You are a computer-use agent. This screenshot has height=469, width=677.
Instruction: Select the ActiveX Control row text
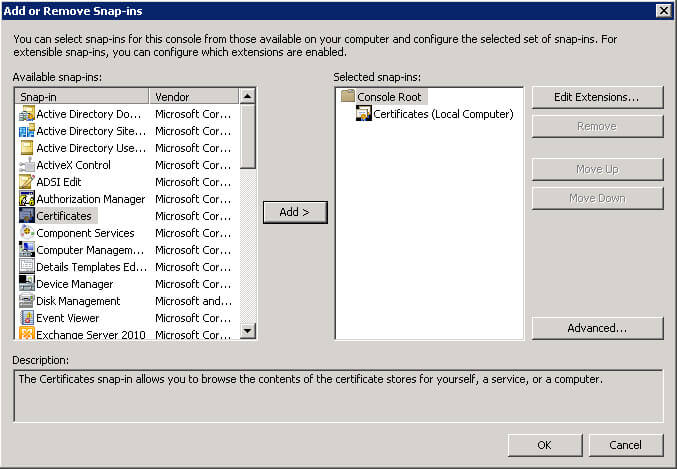pyautogui.click(x=73, y=165)
